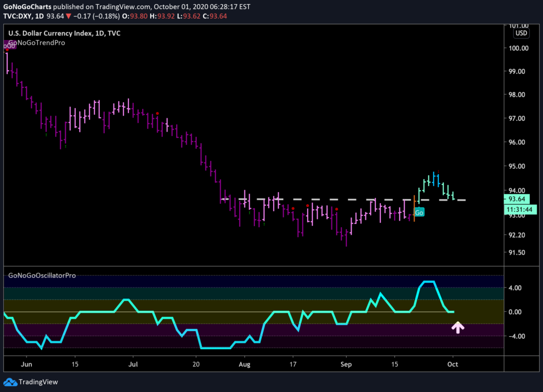Open the GoNoGoCharts publisher name link
Viewport: 543px width, 392px height.
[x=27, y=6]
